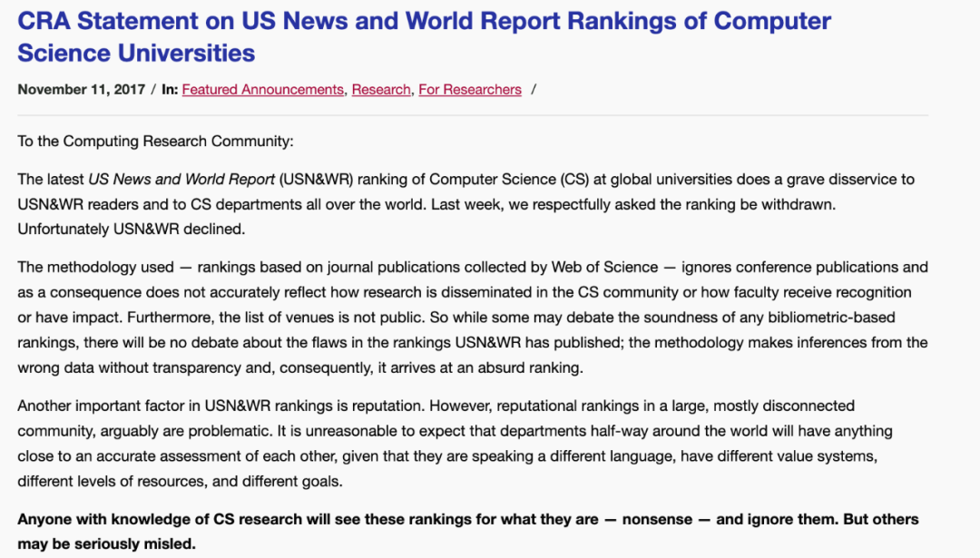Click the sentence 'Unfortunately USN&WR declined.'
The image size is (980, 558).
coord(132,230)
